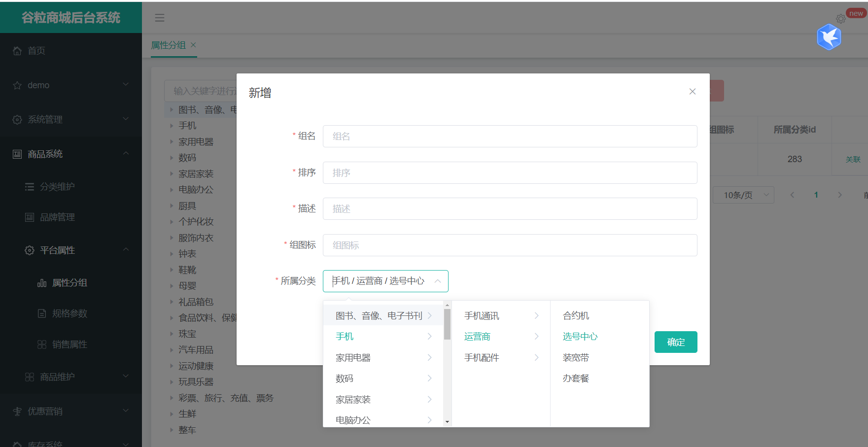Click the icon beside 商品系统
The height and width of the screenshot is (447, 868).
17,154
